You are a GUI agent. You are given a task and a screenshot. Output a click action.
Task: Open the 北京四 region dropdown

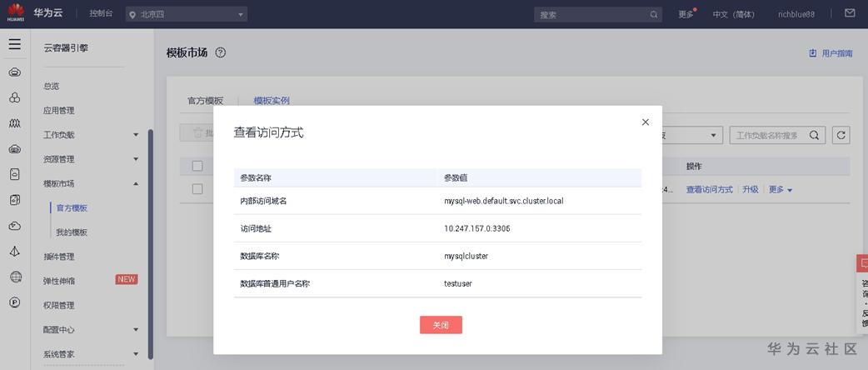tap(187, 15)
